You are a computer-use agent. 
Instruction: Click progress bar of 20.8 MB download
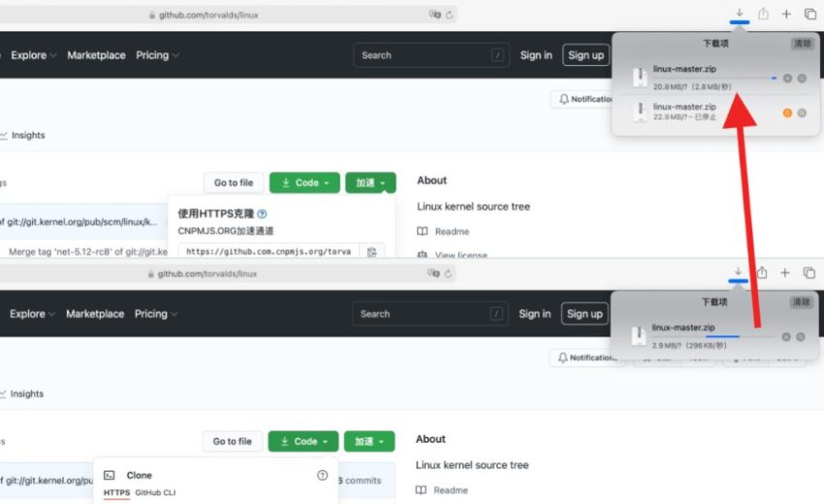point(714,78)
